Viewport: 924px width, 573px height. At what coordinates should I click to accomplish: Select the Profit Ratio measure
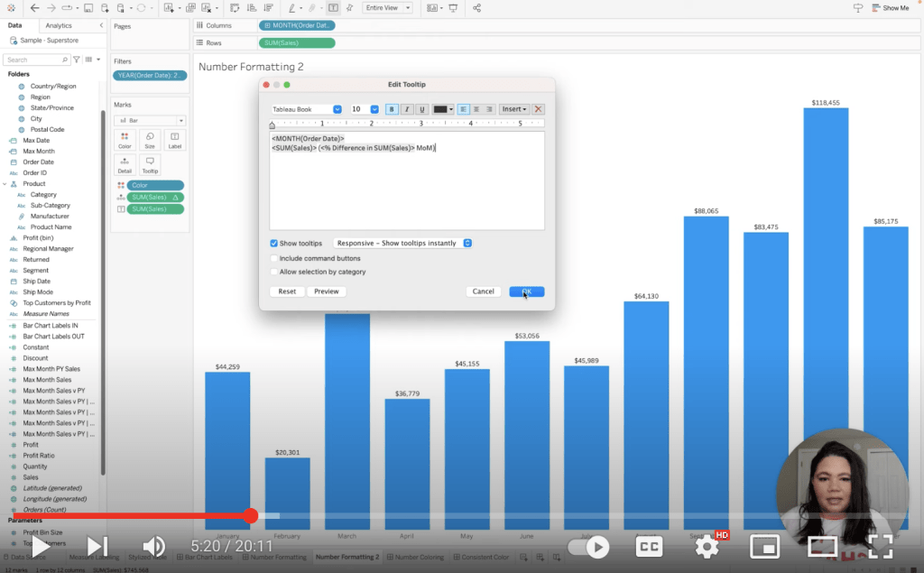pyautogui.click(x=38, y=456)
